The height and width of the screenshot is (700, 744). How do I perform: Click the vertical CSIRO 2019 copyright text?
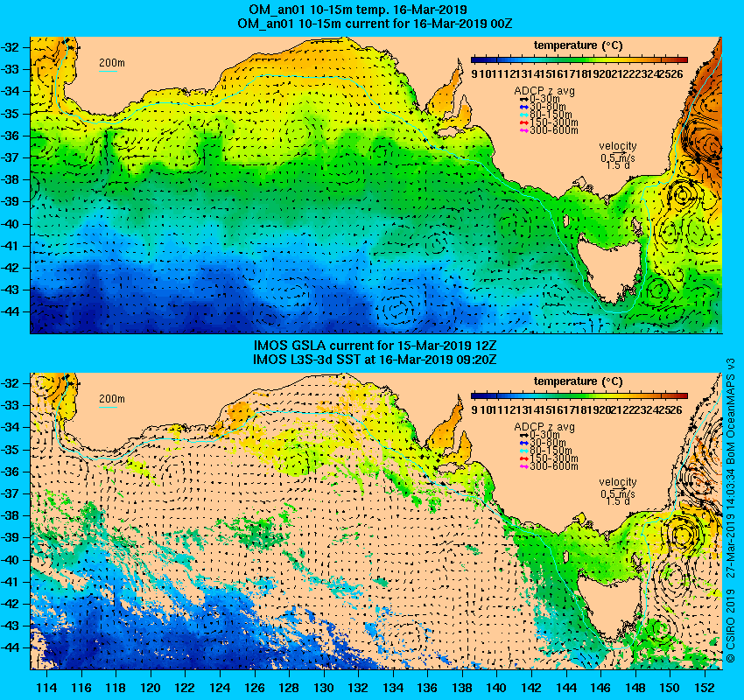[x=731, y=510]
